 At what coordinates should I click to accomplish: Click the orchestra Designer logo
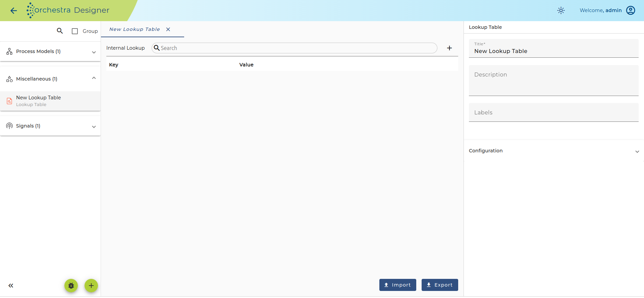[x=68, y=10]
